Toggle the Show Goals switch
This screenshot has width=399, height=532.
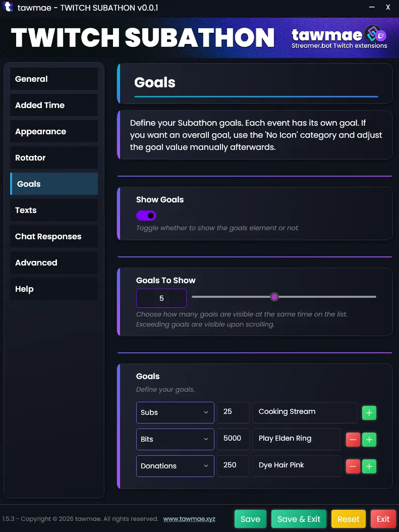(146, 216)
